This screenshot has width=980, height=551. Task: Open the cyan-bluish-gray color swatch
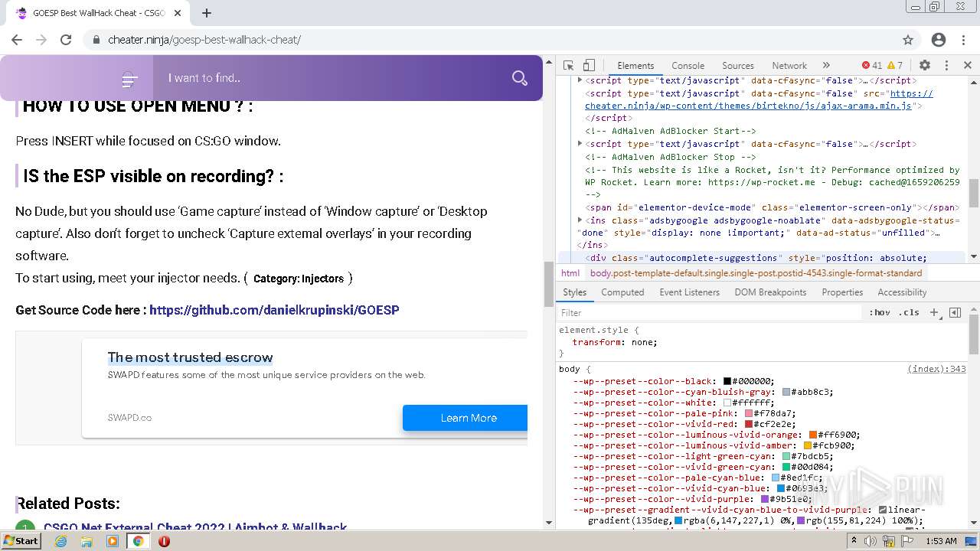[x=786, y=392]
